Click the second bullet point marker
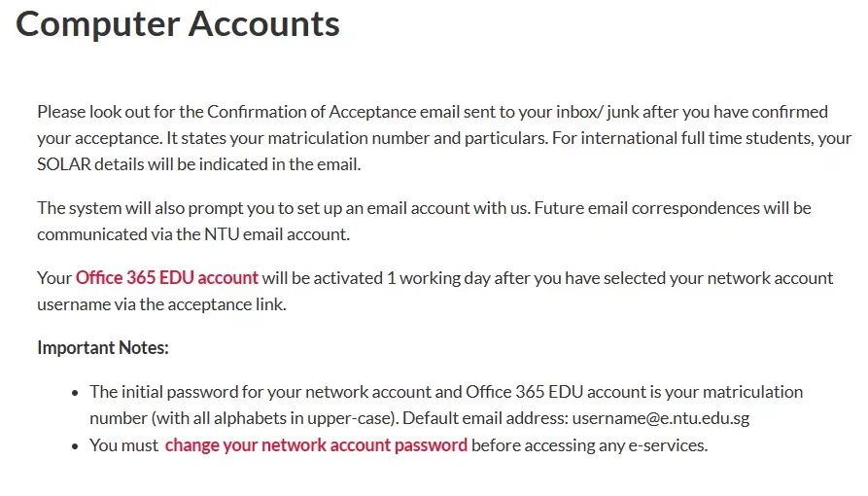868x496 pixels. [x=75, y=446]
